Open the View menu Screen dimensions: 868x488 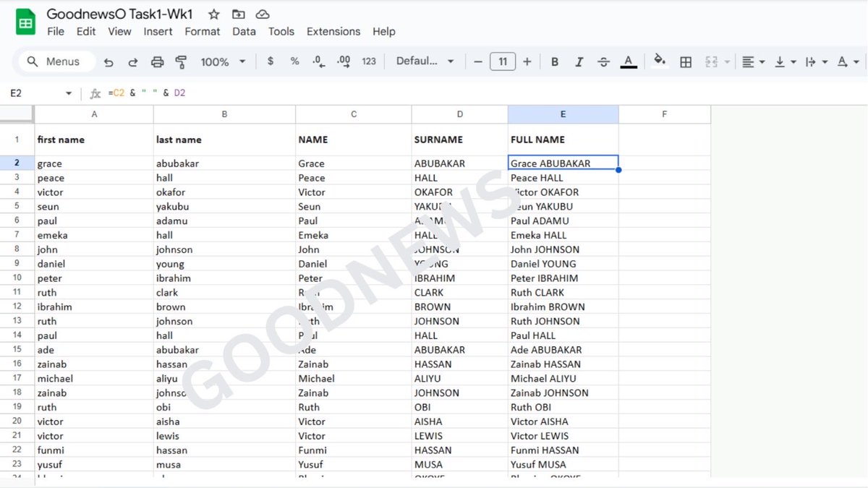(x=119, y=31)
